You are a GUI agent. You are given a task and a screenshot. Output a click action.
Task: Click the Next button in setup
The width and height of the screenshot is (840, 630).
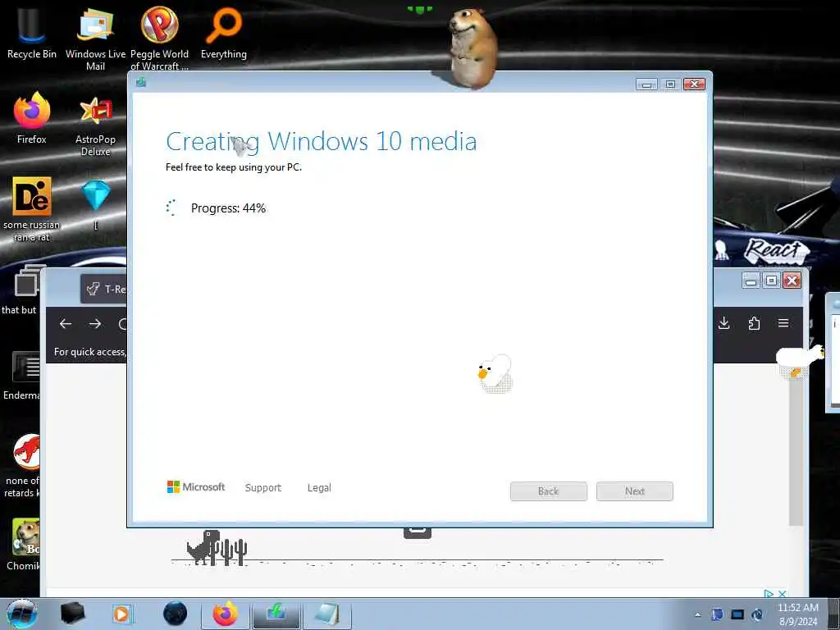(x=635, y=491)
